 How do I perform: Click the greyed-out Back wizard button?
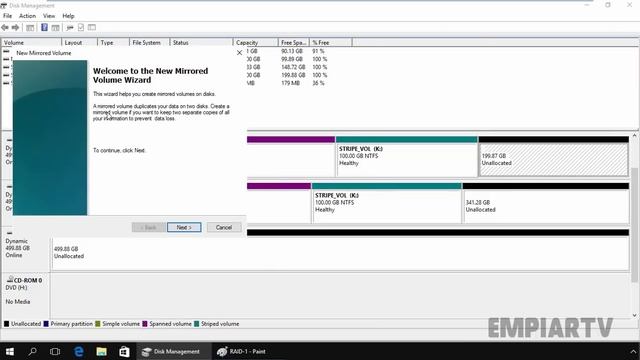point(149,227)
